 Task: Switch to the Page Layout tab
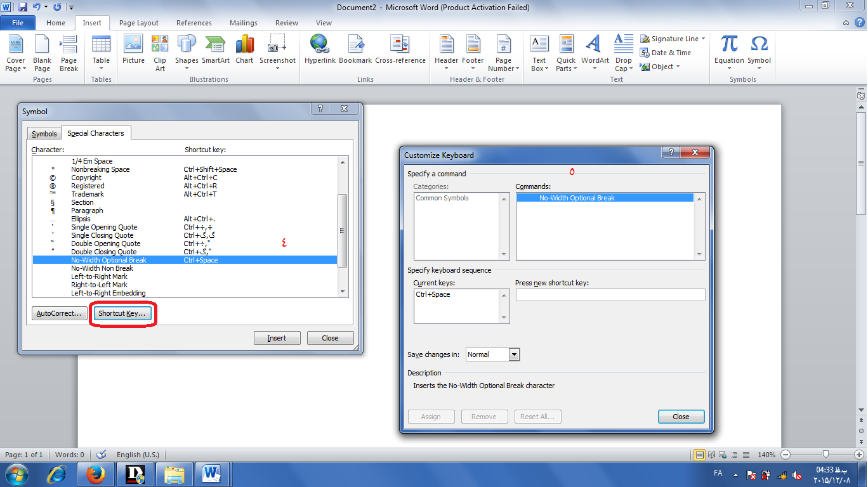[139, 23]
